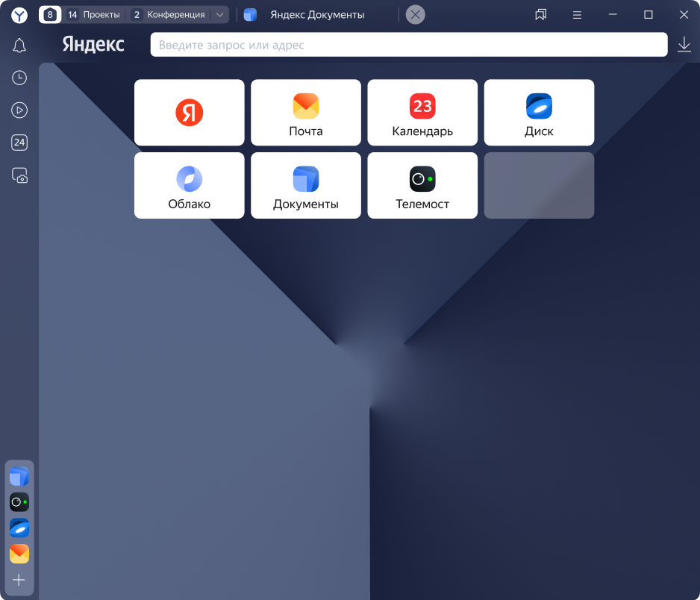Open browsing history clock icon
Screen dimensions: 700x600
tap(19, 78)
